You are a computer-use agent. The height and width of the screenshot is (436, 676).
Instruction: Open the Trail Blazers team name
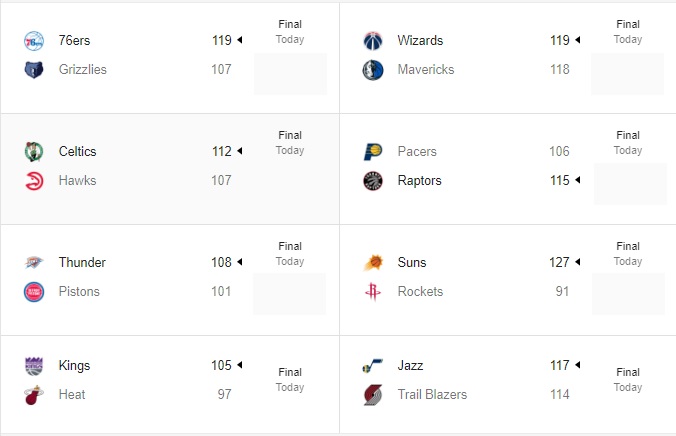coord(432,394)
